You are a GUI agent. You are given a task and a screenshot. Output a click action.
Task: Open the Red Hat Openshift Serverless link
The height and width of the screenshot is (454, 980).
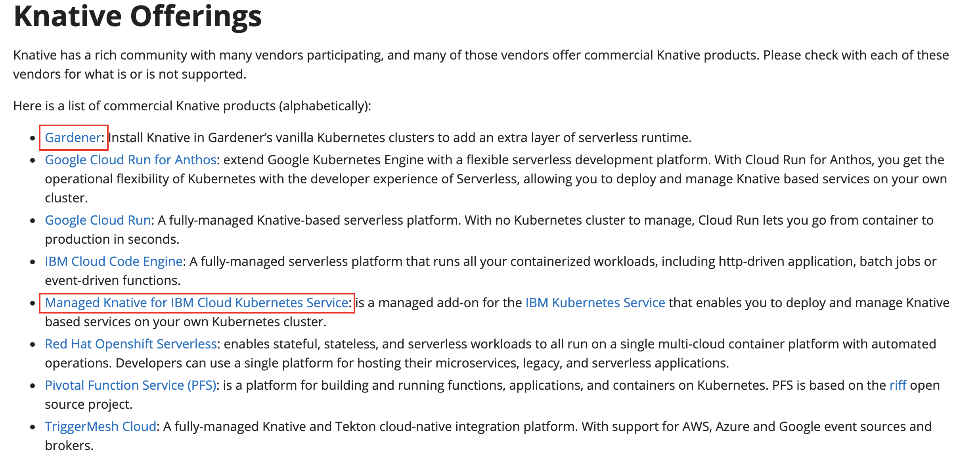[131, 344]
